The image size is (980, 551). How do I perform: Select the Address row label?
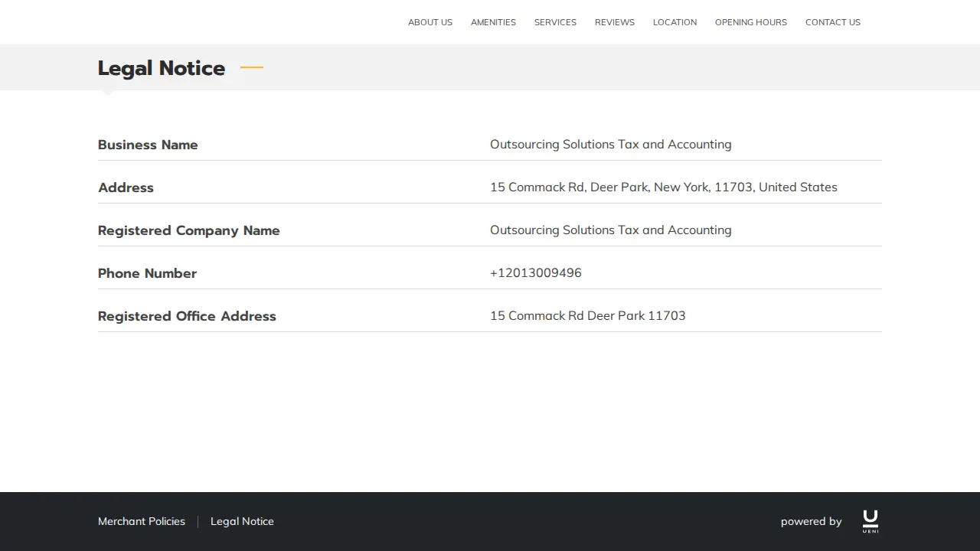click(x=126, y=187)
